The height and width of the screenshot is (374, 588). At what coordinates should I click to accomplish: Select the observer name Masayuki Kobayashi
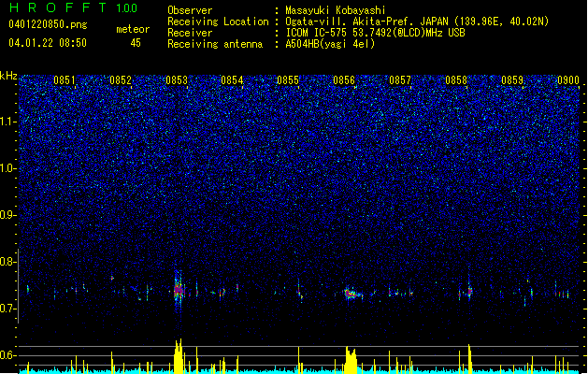[336, 10]
